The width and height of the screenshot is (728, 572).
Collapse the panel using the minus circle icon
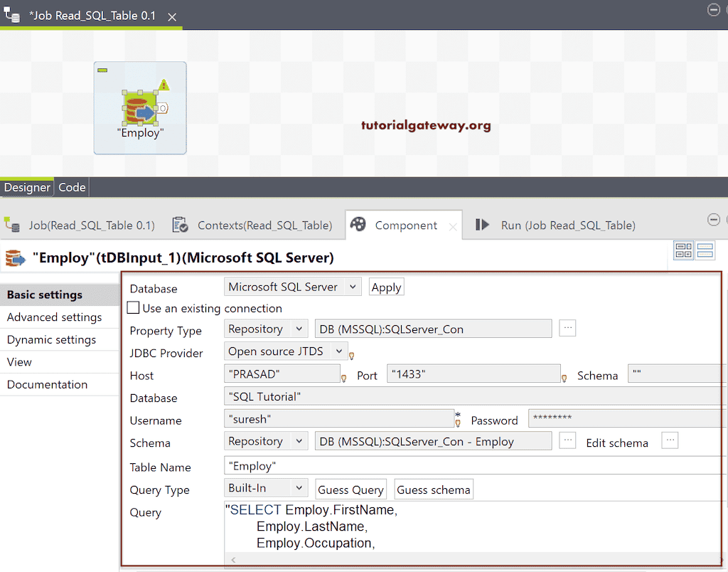714,220
